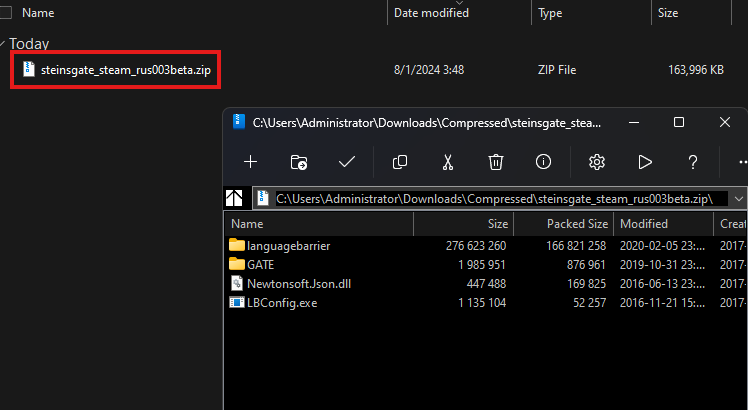Select the languagebarrier folder name

288,246
